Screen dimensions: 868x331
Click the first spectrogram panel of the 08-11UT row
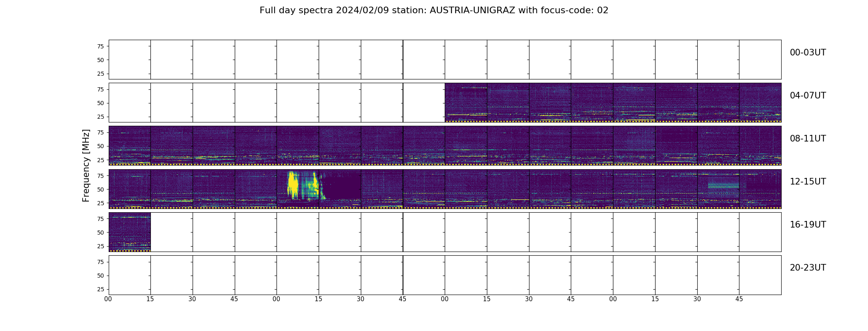[130, 146]
